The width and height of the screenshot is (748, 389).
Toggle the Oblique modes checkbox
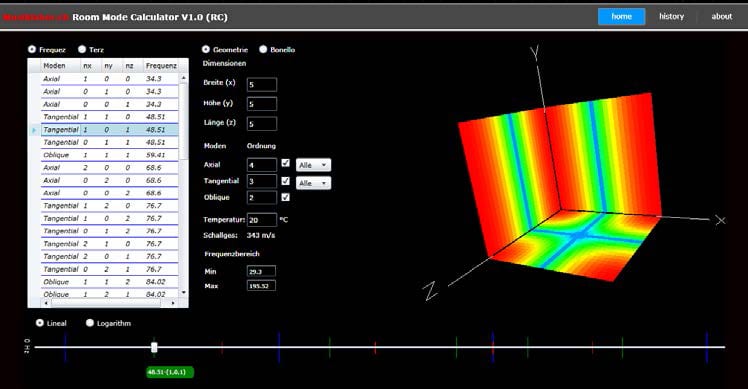click(285, 197)
